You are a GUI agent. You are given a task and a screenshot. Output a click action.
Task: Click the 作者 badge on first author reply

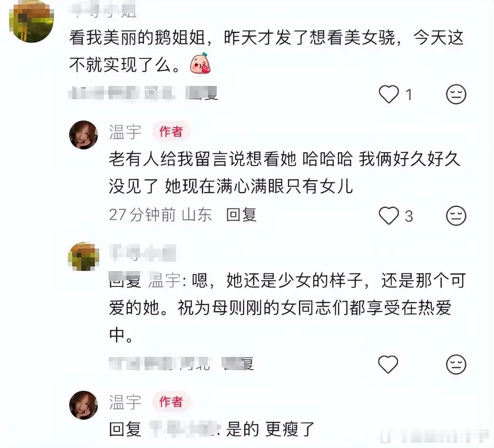point(171,132)
